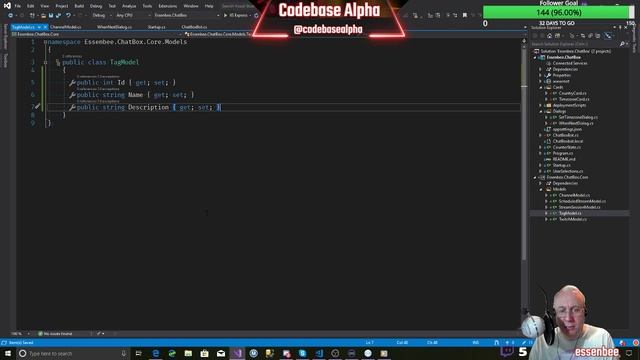The width and height of the screenshot is (640, 360).
Task: Expand the Dependencies node under Essenbee.ChatBox
Action: coord(540,69)
